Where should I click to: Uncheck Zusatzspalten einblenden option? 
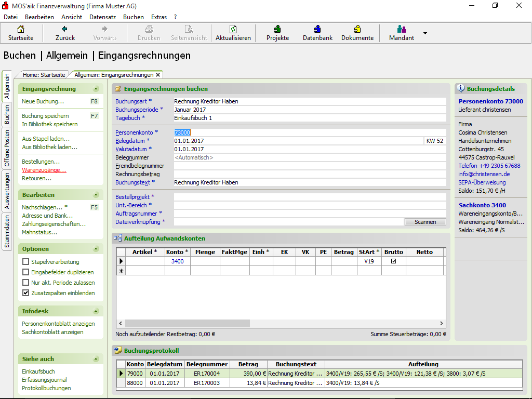pos(26,293)
